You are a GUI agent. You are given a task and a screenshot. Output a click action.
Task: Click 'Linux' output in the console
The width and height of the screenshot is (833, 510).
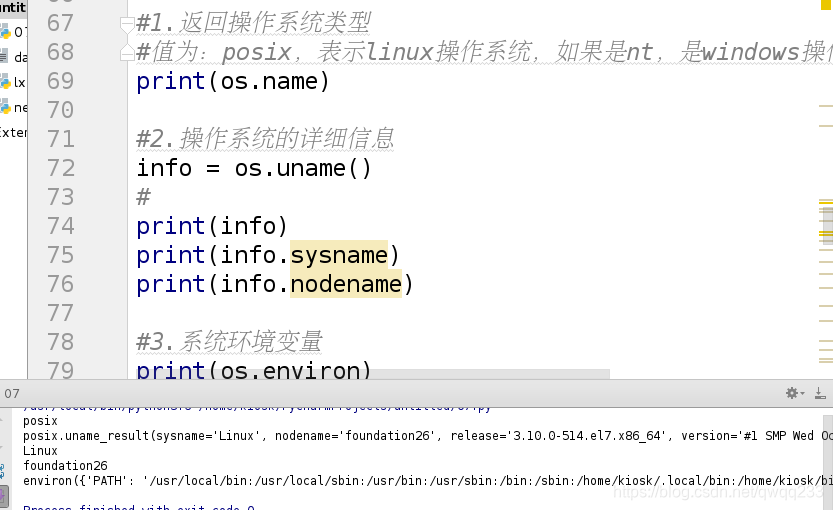point(40,451)
